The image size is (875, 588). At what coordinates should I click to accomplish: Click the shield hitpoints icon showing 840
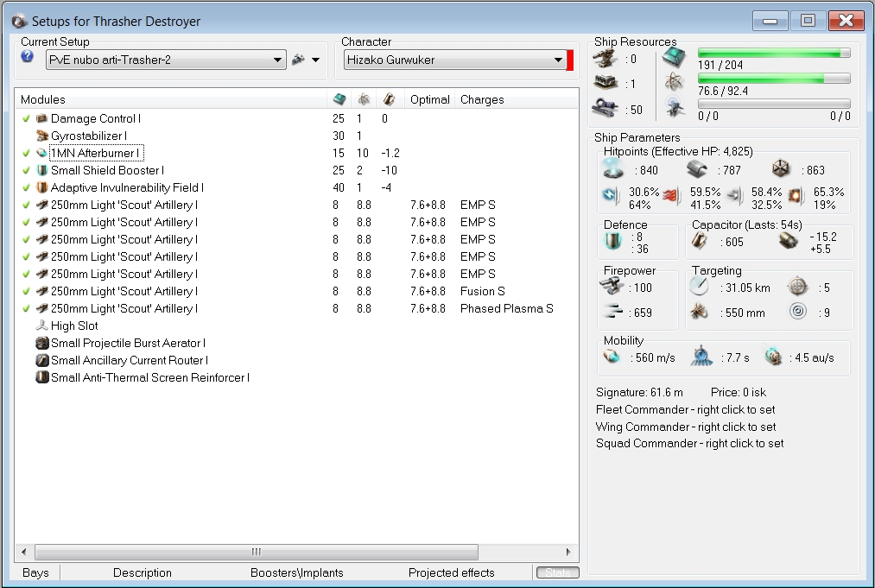tap(613, 168)
